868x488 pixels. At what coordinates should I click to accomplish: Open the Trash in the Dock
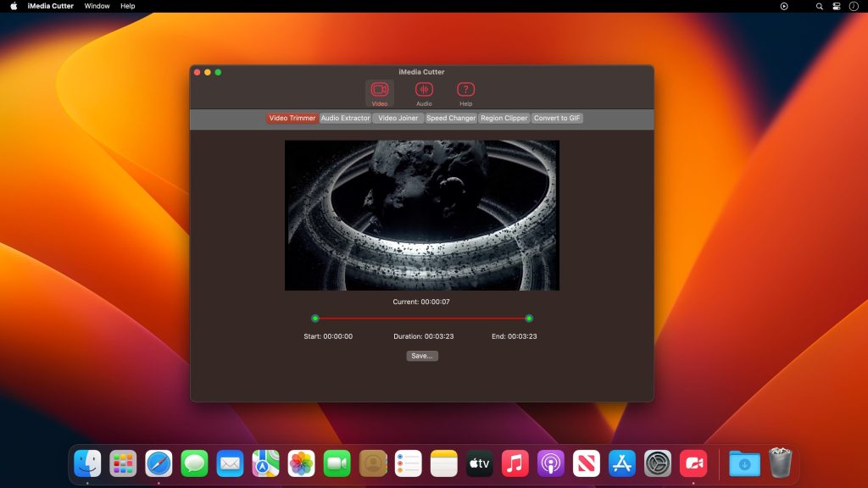(779, 463)
